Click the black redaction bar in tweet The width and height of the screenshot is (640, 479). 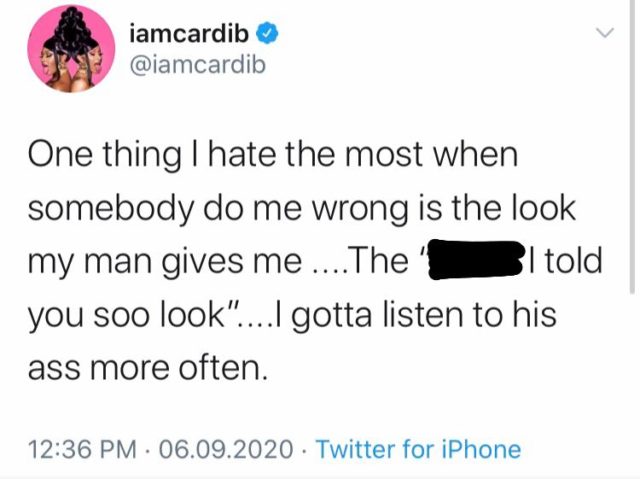[477, 260]
